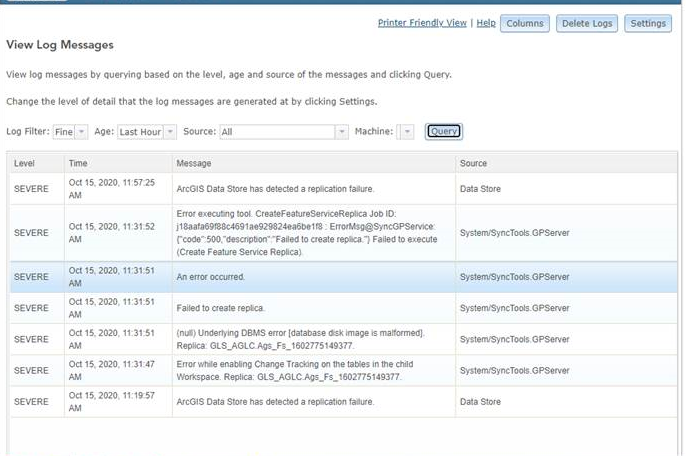Sort by the Level column header
686x456 pixels.
point(25,162)
